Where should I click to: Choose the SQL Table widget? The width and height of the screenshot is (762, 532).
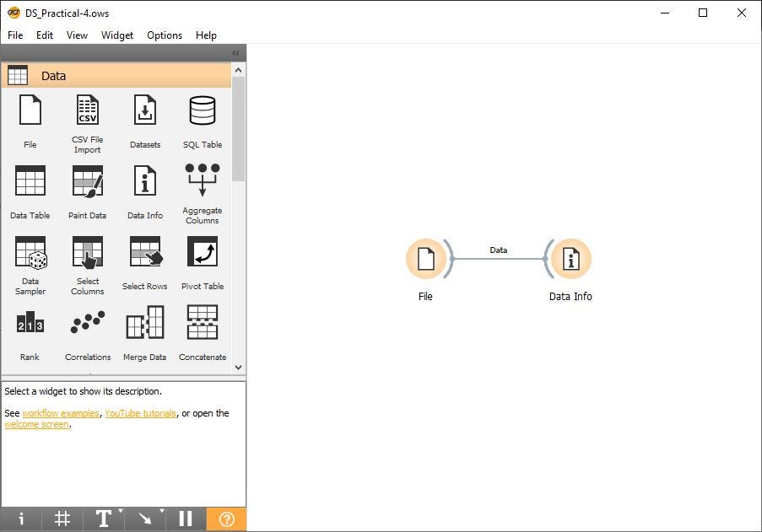pos(203,121)
